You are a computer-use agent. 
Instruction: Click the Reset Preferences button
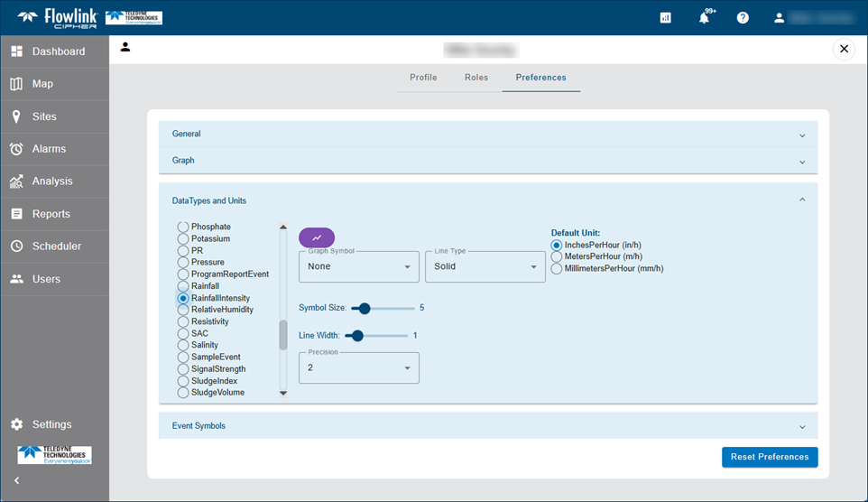(769, 457)
